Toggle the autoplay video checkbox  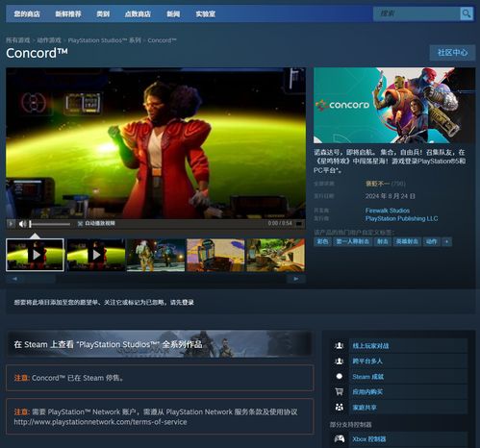(x=80, y=223)
